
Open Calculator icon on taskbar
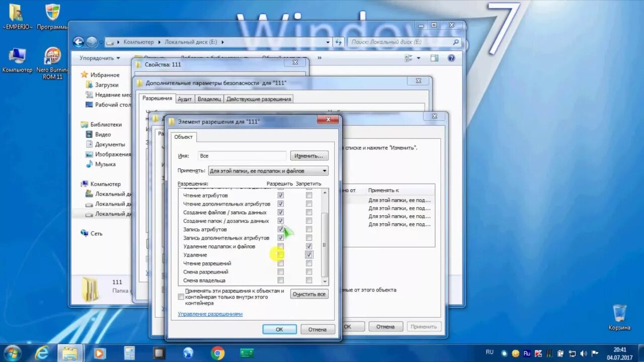(129, 353)
